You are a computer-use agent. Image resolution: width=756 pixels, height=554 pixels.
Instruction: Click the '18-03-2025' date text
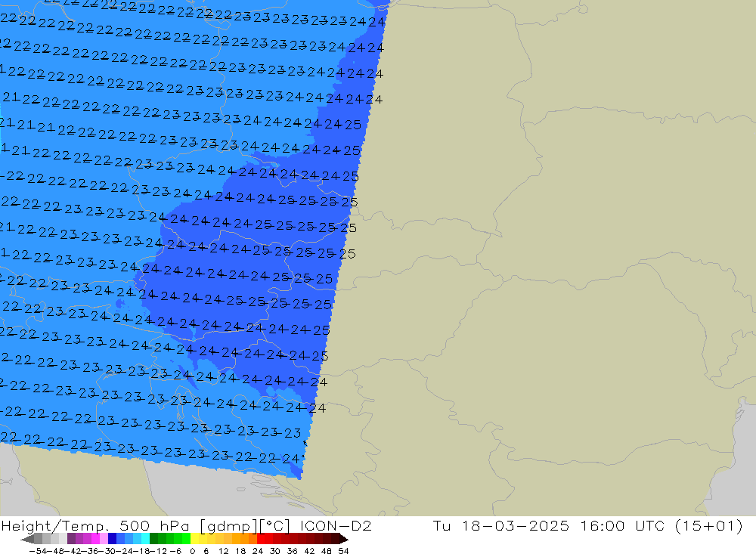point(516,526)
